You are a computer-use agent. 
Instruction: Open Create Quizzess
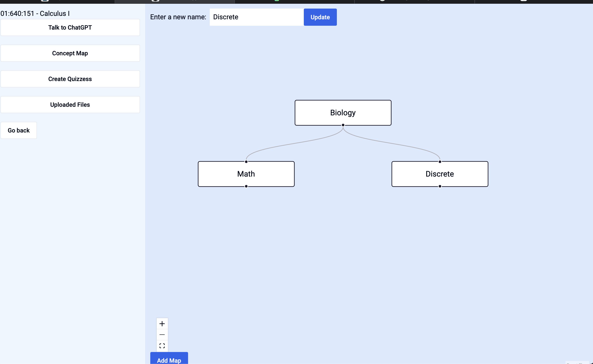point(70,79)
